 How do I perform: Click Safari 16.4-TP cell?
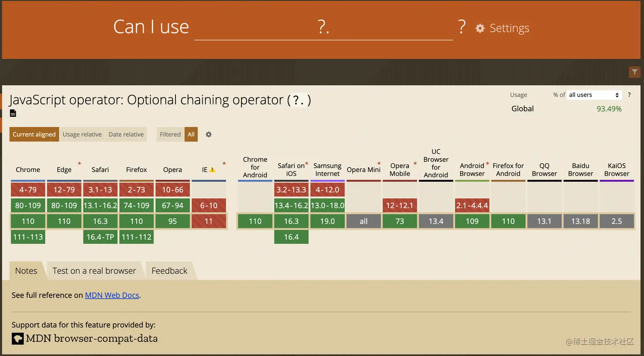pos(100,237)
